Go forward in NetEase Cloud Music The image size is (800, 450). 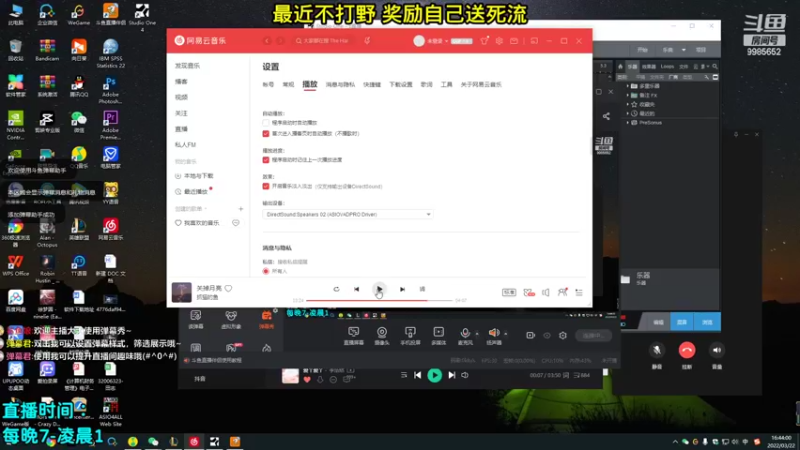(x=280, y=41)
